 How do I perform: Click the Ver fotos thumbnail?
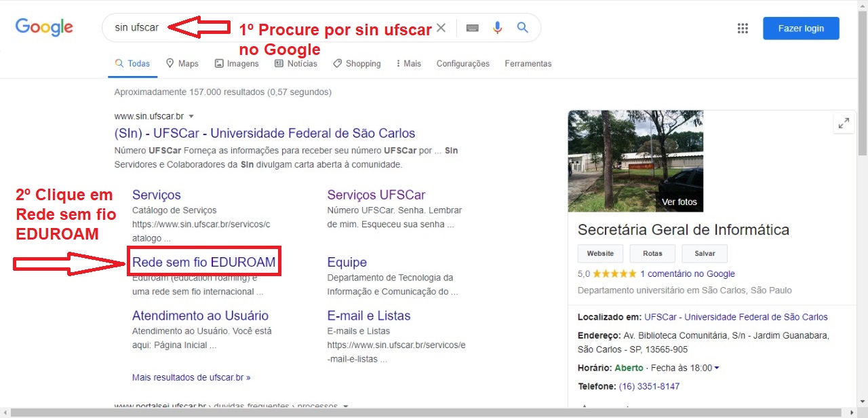[x=635, y=161]
